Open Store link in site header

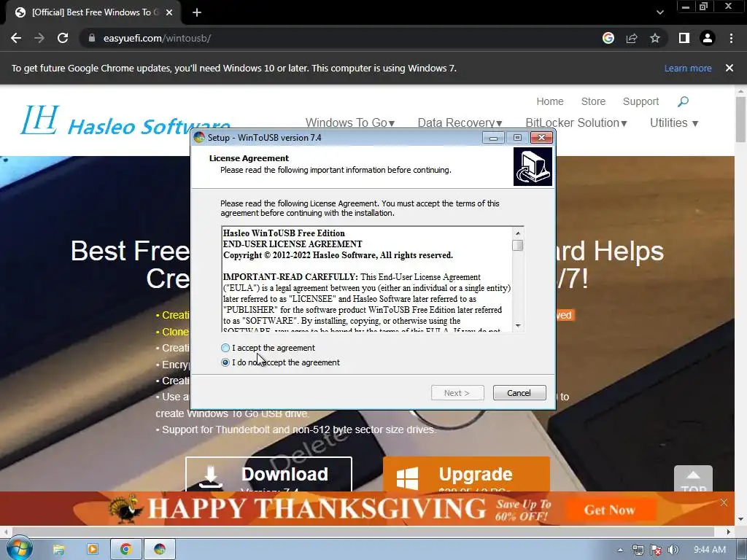click(593, 101)
